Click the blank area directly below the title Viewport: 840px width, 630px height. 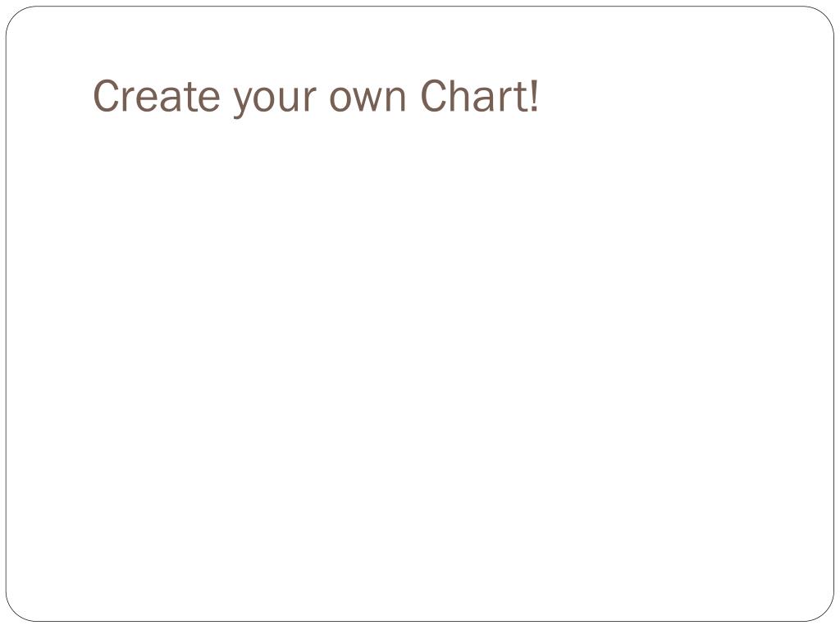coord(316,180)
